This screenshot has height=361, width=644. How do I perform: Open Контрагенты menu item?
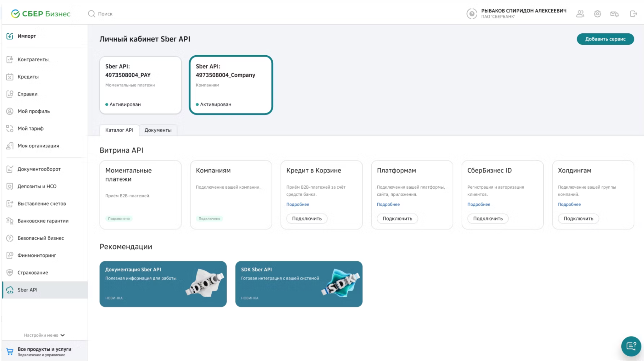tap(45, 59)
